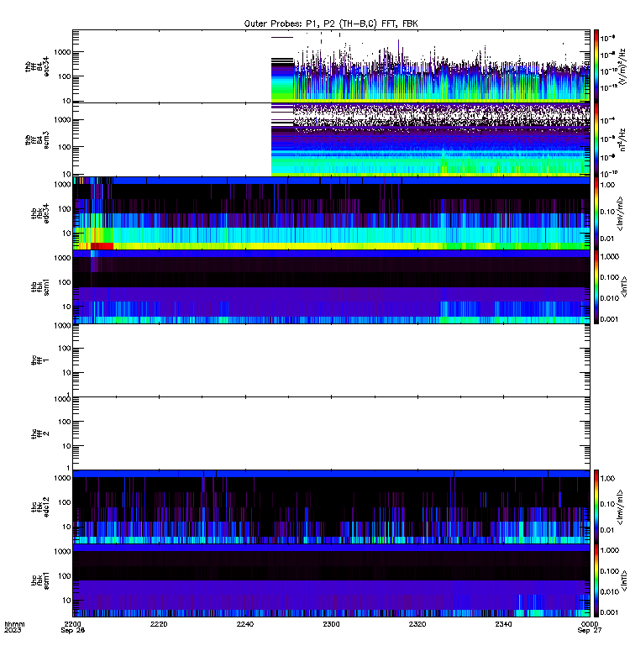The height and width of the screenshot is (672, 630).
Task: Click the "thb fbk edc34" y-axis label
Action: point(39,213)
